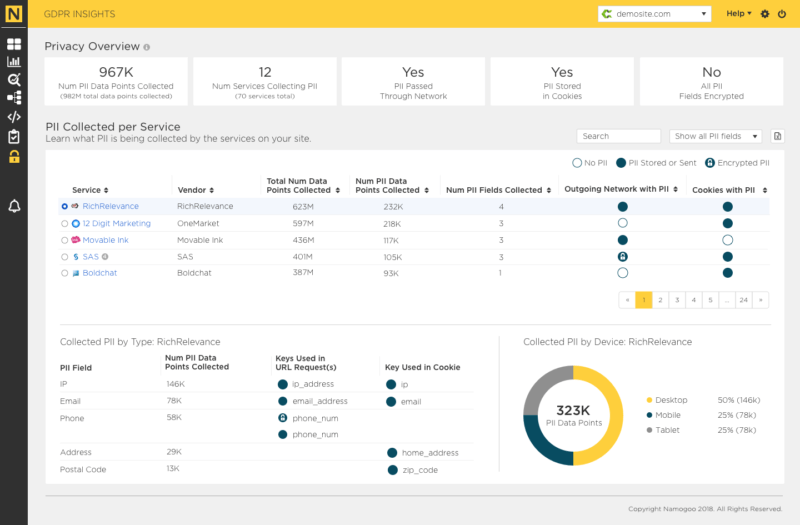The height and width of the screenshot is (525, 800).
Task: Click SAS encrypted PII lock indicator
Action: point(622,257)
